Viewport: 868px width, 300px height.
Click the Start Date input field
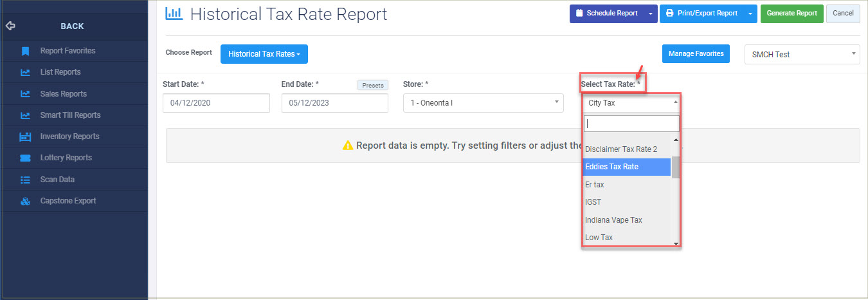216,103
